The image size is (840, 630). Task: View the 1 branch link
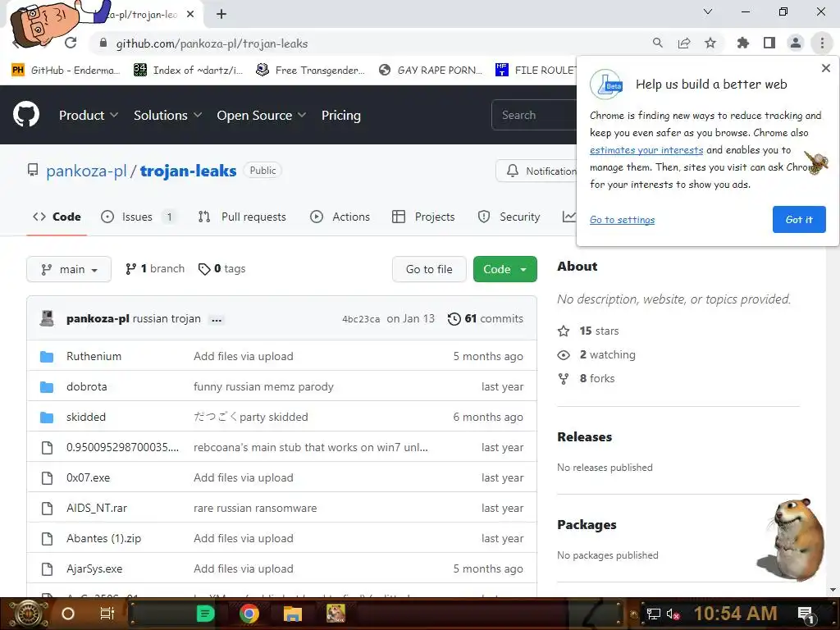(155, 269)
